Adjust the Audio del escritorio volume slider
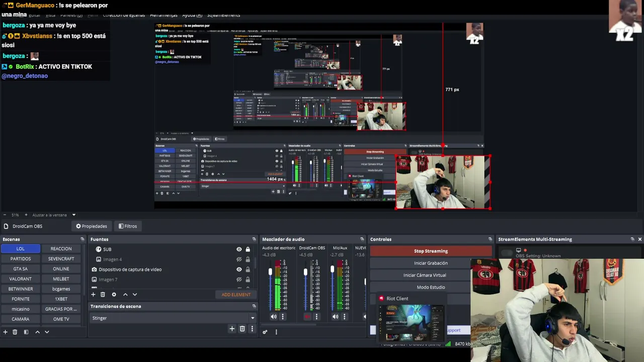644x362 pixels. pyautogui.click(x=270, y=272)
